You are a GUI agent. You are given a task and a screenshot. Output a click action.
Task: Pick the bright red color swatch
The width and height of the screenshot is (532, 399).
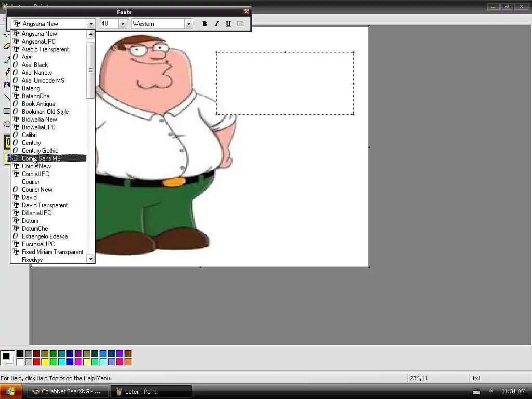coord(37,362)
